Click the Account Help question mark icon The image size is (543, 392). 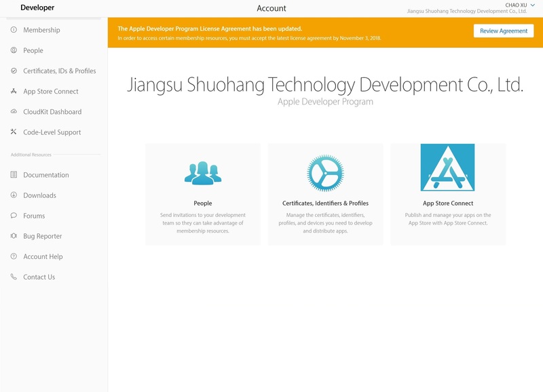[x=14, y=256]
